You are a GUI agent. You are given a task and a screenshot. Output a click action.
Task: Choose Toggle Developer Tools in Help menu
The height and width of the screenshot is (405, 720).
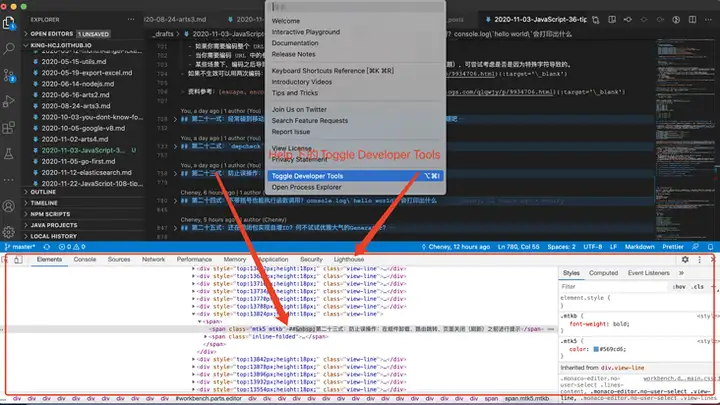[x=355, y=176]
